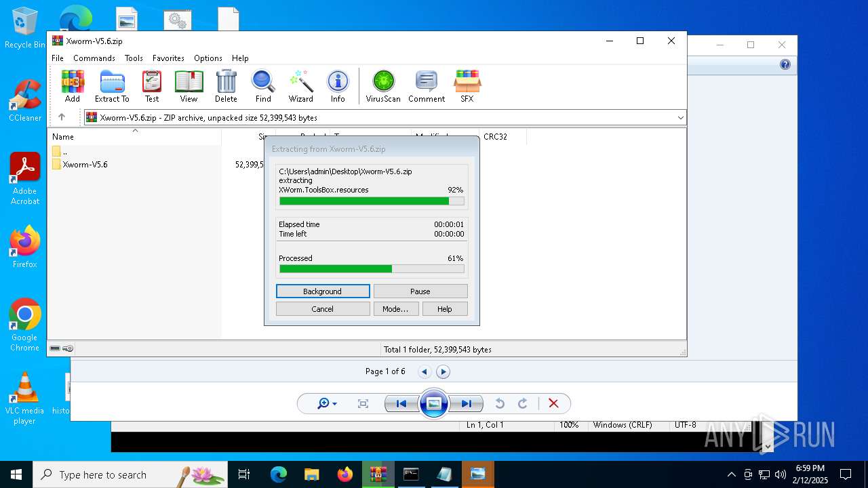
Task: Go up one folder level arrow
Action: click(x=62, y=117)
